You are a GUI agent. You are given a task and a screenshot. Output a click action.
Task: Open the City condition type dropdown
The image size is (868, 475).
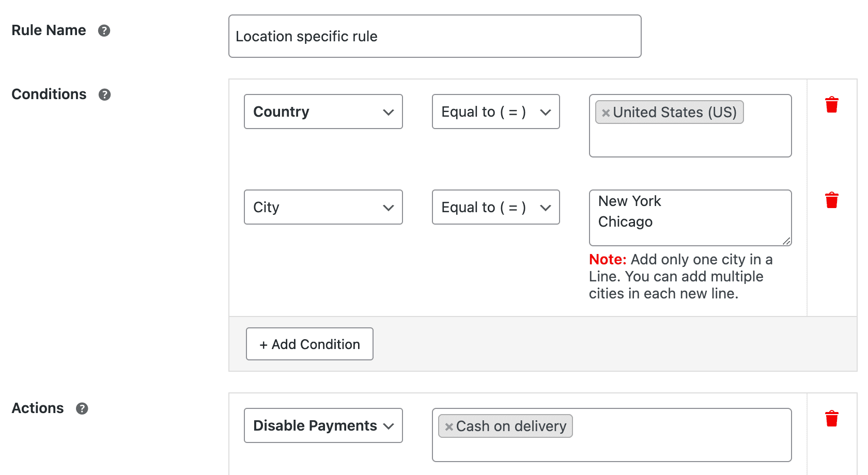pos(323,207)
